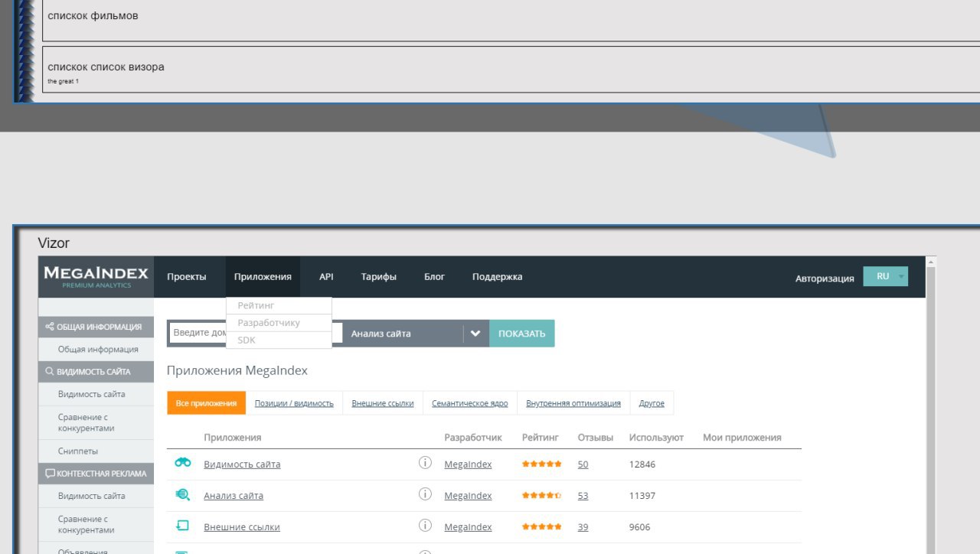The width and height of the screenshot is (980, 554).
Task: Click the Используют column header
Action: pos(656,438)
